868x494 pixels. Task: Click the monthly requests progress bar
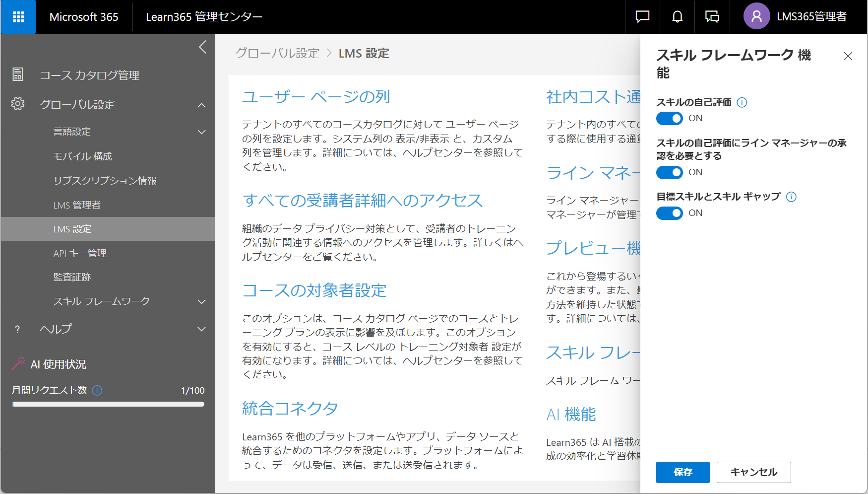coord(108,404)
